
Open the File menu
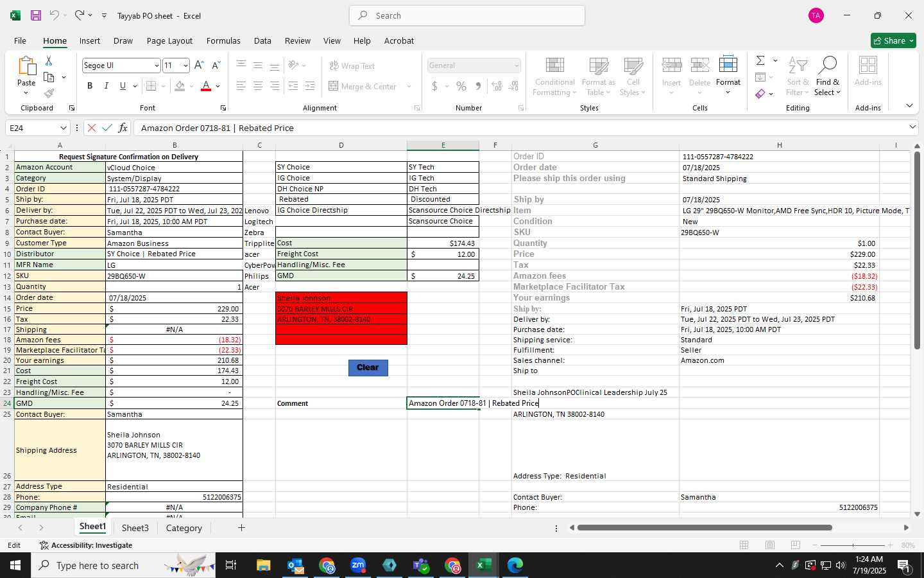[x=20, y=40]
